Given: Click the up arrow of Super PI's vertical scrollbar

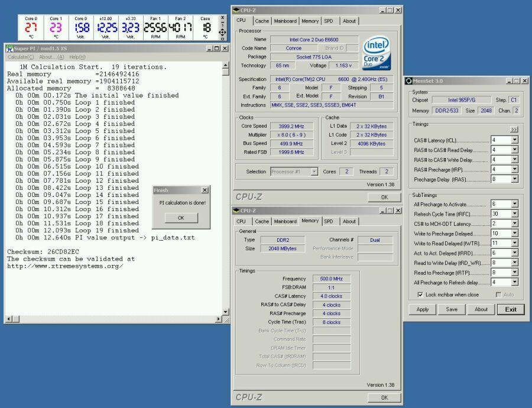Looking at the screenshot, I should [x=226, y=65].
